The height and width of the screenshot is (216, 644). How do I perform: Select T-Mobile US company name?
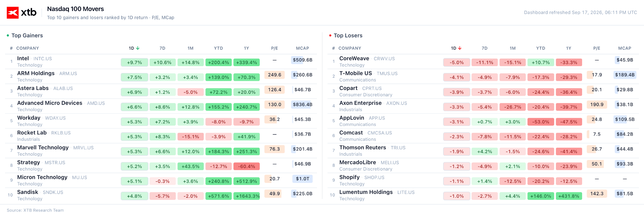pyautogui.click(x=356, y=73)
